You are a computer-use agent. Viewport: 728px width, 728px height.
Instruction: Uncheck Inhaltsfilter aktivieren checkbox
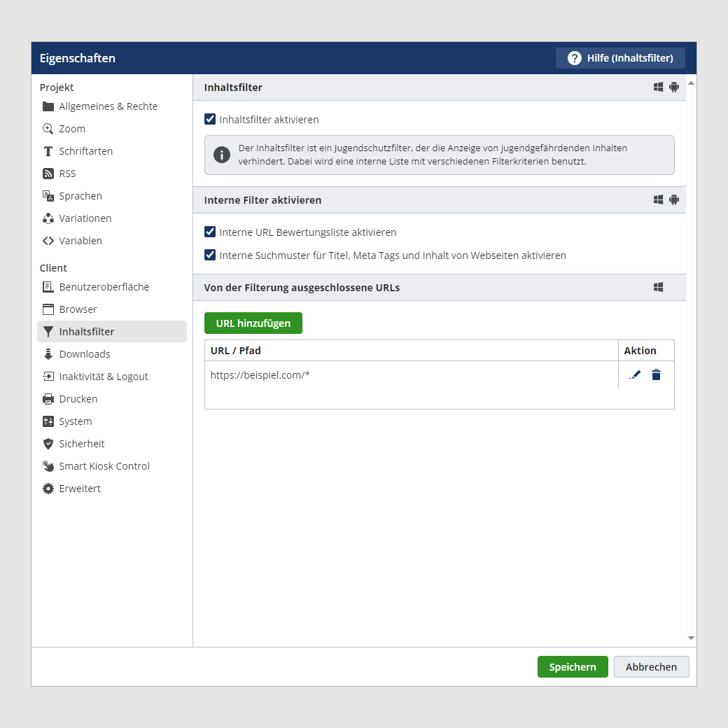coord(210,120)
